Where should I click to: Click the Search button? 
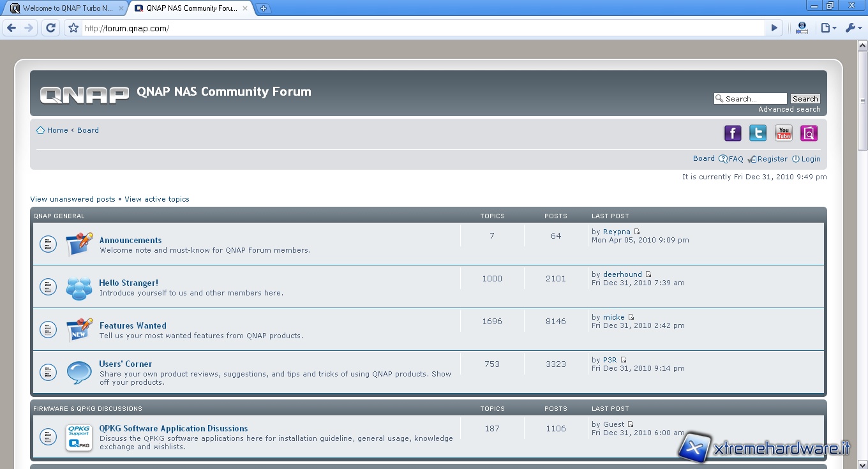[x=805, y=99]
